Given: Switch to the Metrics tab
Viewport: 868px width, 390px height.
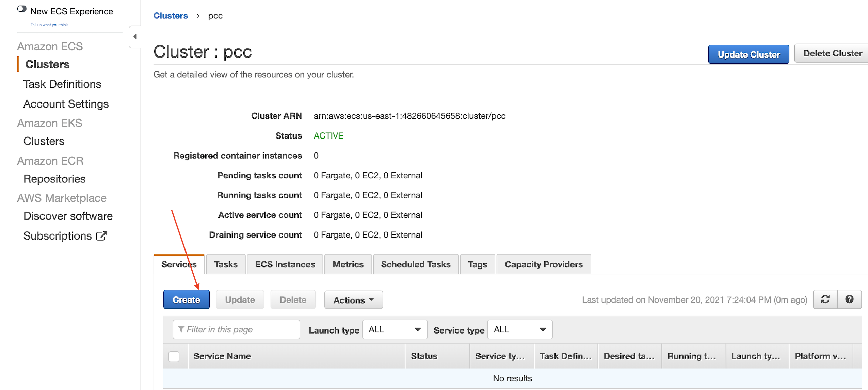Looking at the screenshot, I should [348, 264].
